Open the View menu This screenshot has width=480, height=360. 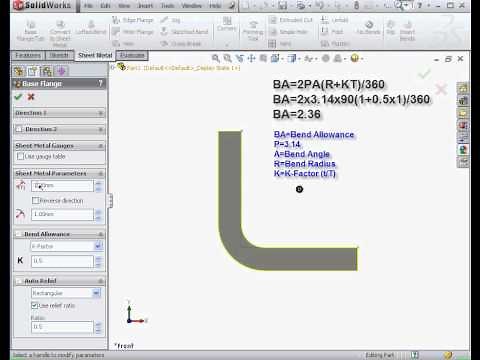coord(124,6)
